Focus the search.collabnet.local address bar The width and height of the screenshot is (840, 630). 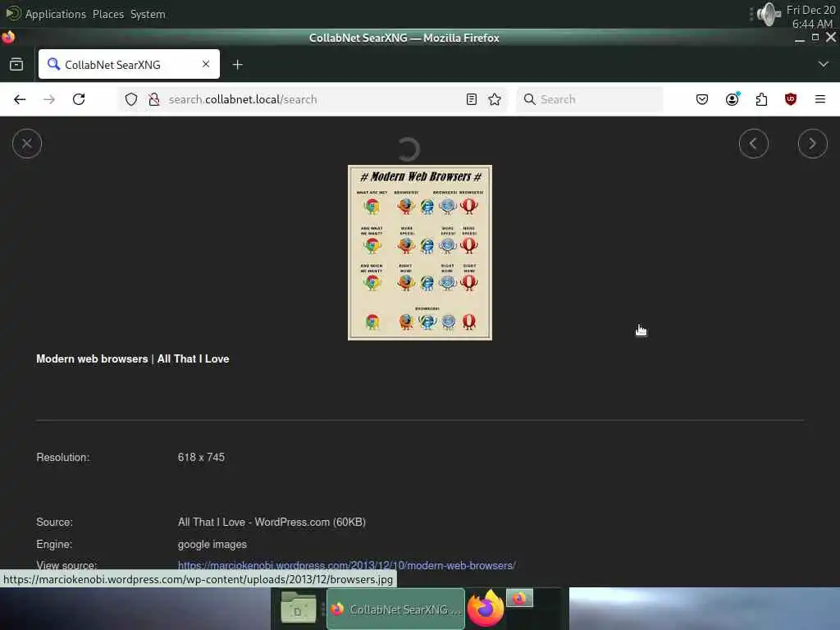[313, 99]
